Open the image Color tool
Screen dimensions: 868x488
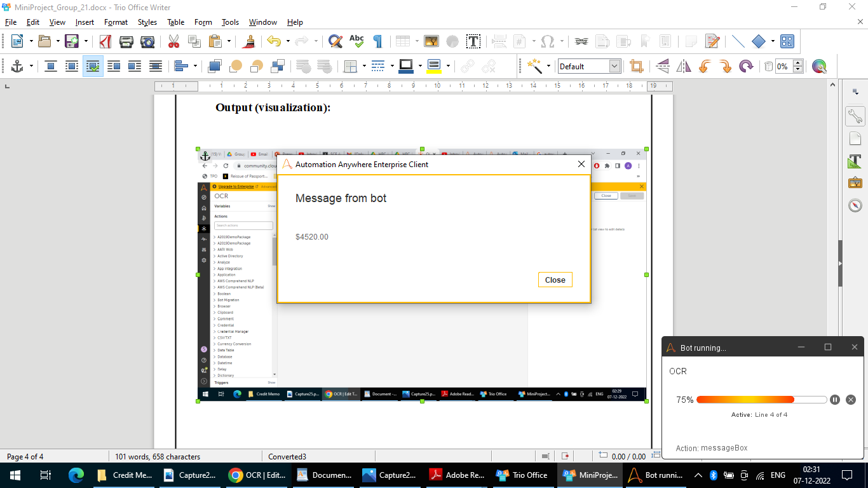pos(819,66)
